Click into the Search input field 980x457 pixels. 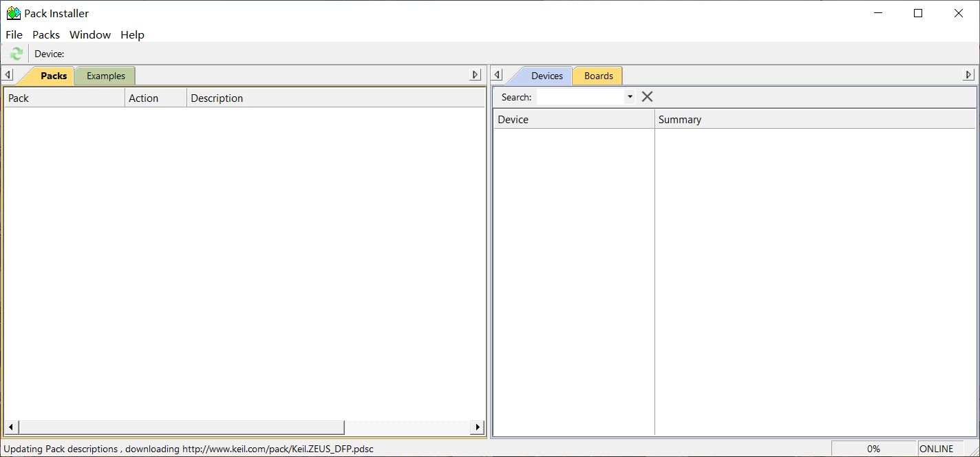[x=580, y=97]
